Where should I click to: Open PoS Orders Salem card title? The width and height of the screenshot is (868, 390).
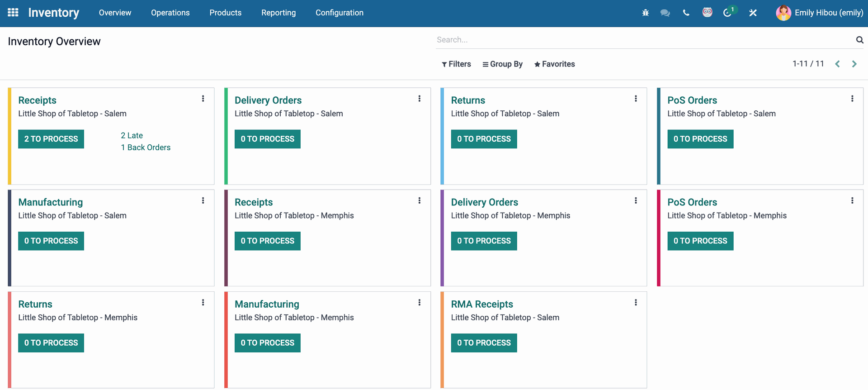point(692,100)
